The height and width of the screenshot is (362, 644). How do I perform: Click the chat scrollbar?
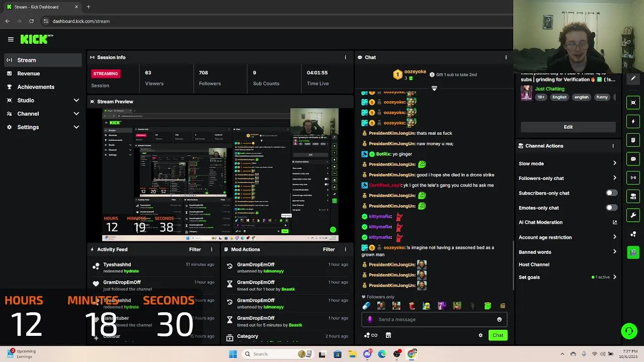512,265
